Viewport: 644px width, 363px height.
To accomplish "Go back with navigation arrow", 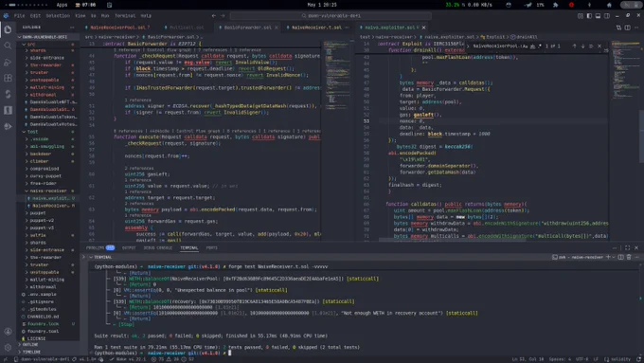I will (214, 15).
